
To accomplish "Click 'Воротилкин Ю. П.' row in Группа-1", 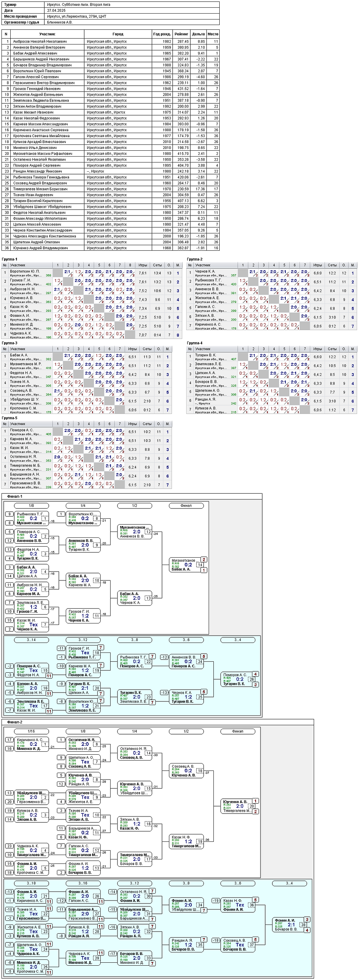I will [x=91, y=273].
